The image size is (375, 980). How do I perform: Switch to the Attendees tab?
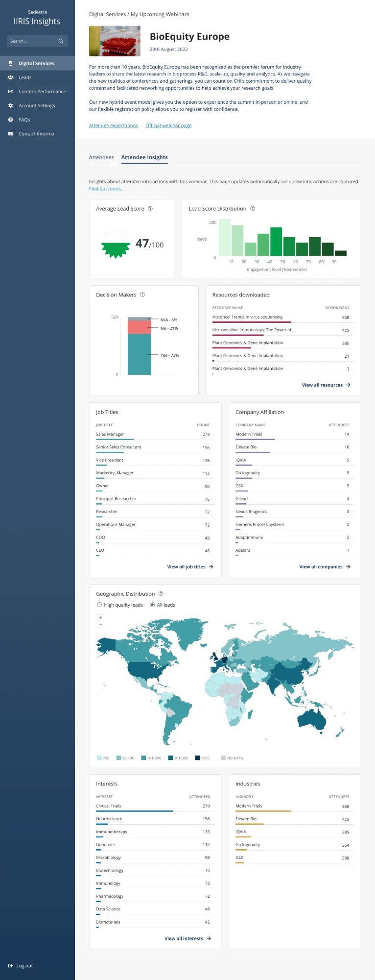[x=101, y=157]
